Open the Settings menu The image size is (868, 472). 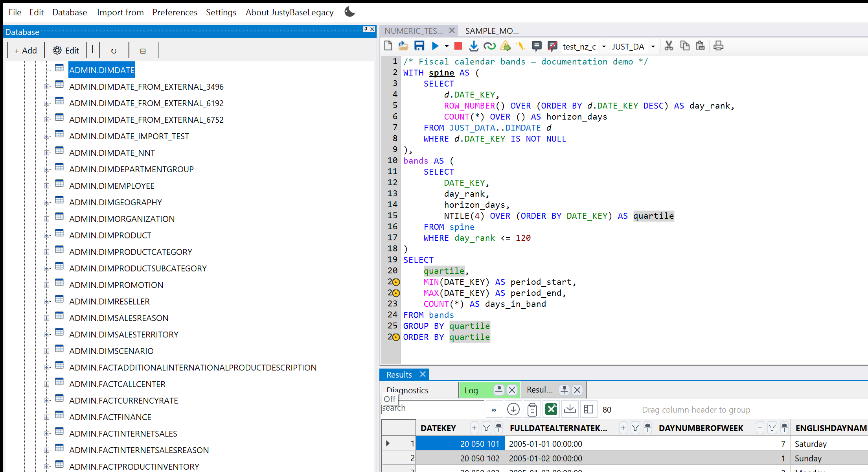pyautogui.click(x=221, y=12)
